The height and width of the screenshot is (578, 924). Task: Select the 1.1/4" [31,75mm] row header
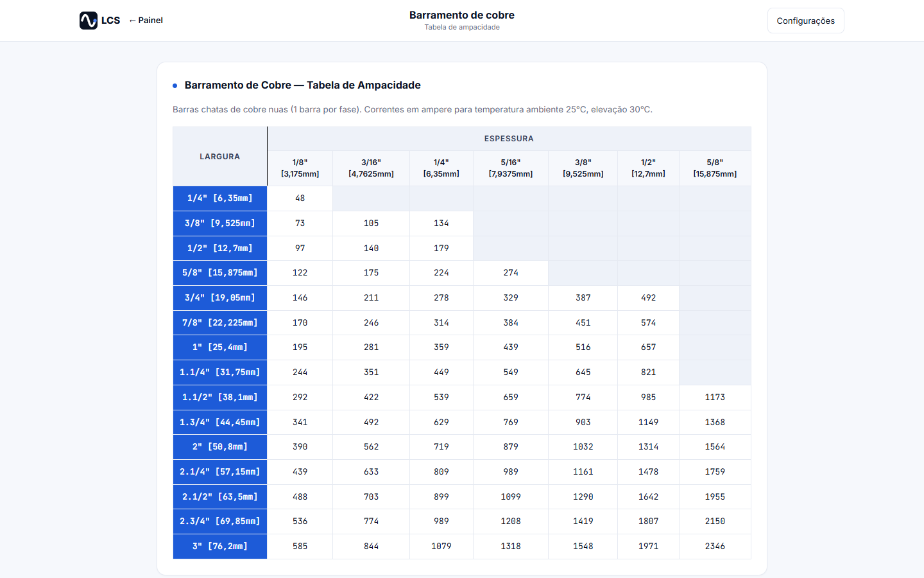pyautogui.click(x=220, y=372)
